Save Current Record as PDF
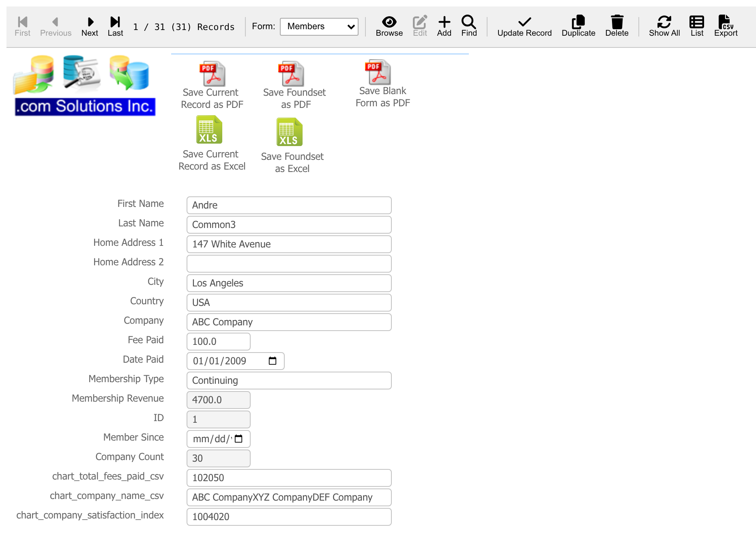Screen dimensions: 756x542 (212, 85)
